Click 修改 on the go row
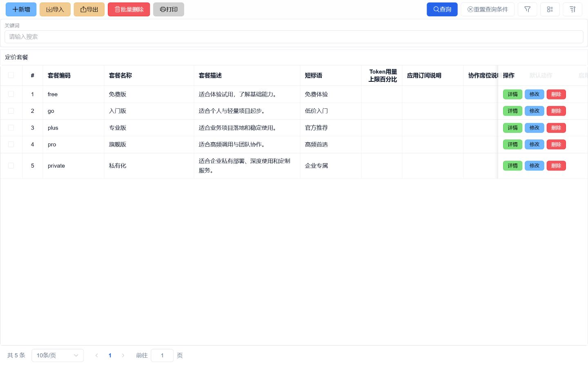This screenshot has width=588, height=368. [535, 111]
